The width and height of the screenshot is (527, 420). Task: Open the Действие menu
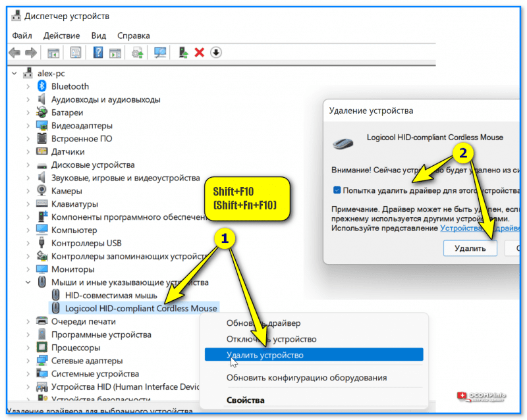click(x=61, y=36)
